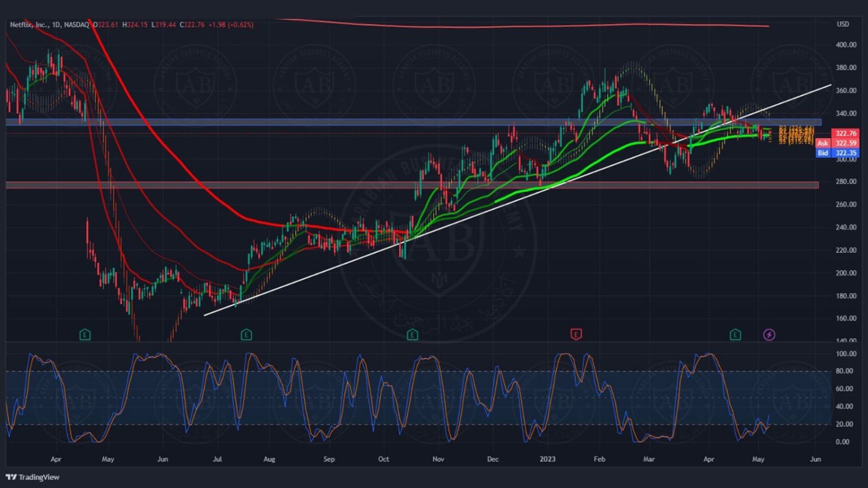The image size is (868, 488).
Task: Click the NASDAQ exchange label
Action: pos(76,25)
